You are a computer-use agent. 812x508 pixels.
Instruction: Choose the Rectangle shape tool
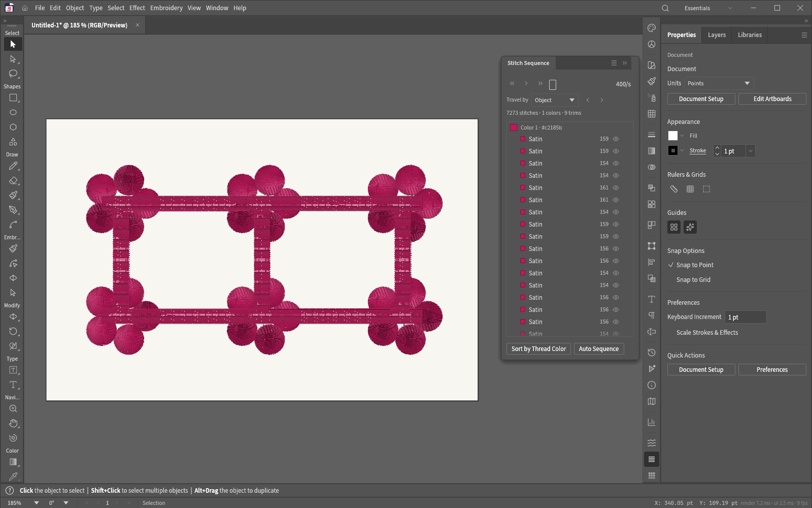(13, 98)
